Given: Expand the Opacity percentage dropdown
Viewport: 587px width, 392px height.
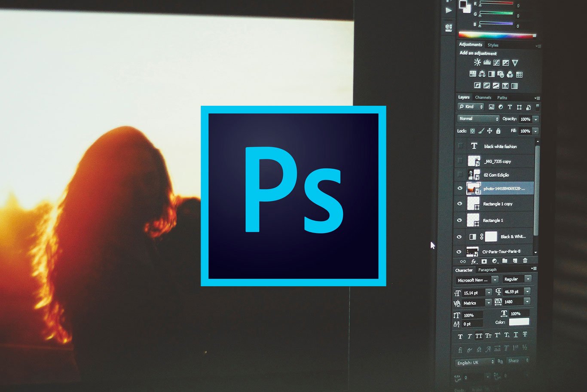Looking at the screenshot, I should point(536,119).
